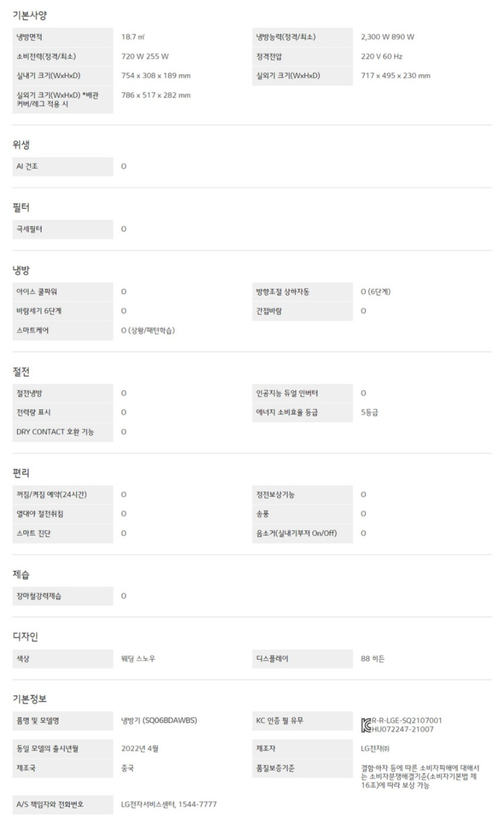Click the 기본사양 section heading
The width and height of the screenshot is (504, 815).
(x=29, y=16)
